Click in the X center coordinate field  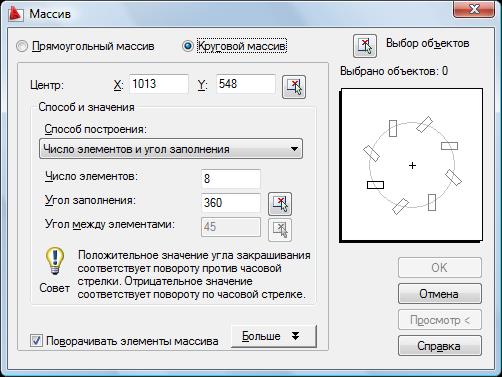point(159,84)
